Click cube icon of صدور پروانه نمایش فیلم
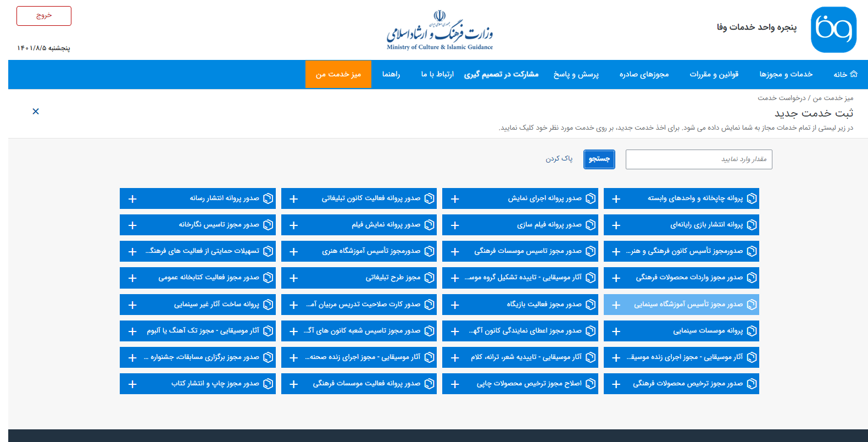The height and width of the screenshot is (442, 868). (430, 225)
